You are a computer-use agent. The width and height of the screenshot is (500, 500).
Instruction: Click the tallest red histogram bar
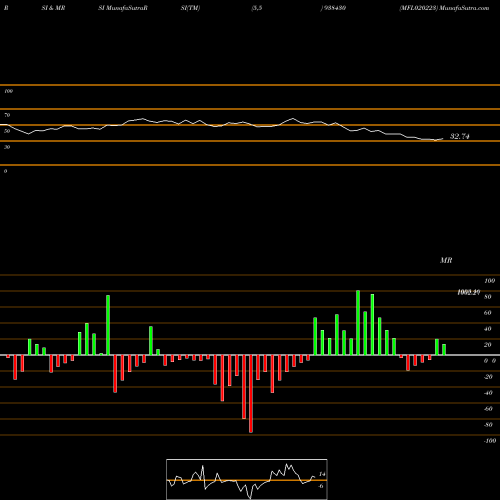tap(251, 394)
